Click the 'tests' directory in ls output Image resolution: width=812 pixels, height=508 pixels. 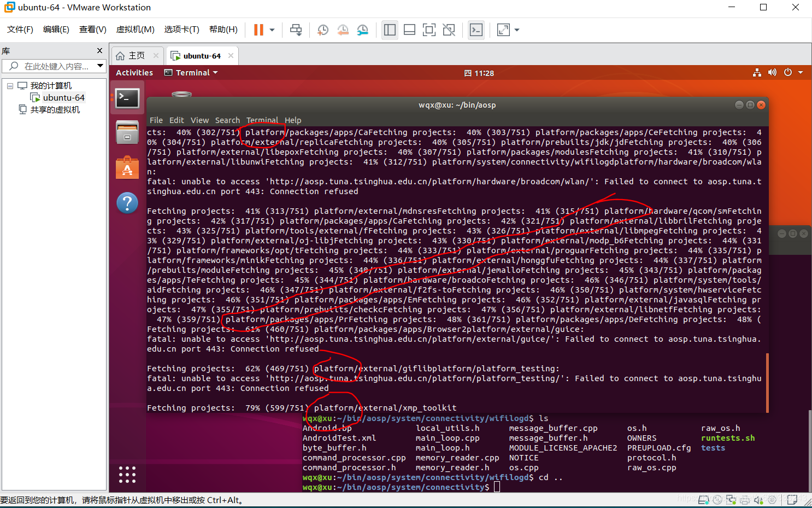click(713, 448)
